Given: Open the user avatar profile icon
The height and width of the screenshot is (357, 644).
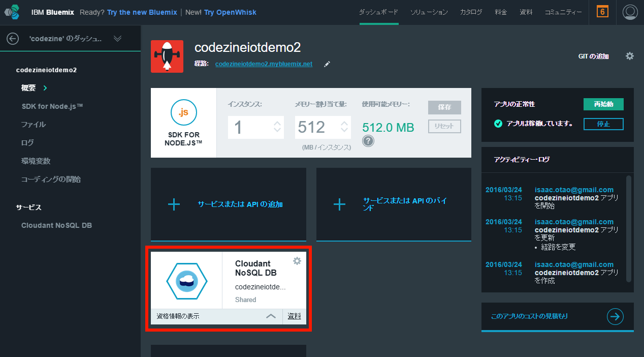Looking at the screenshot, I should (x=630, y=12).
